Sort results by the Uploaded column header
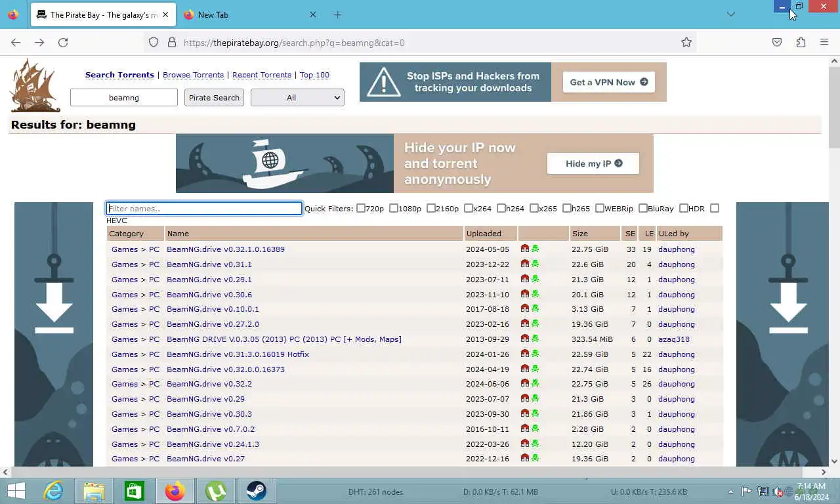 pos(490,233)
